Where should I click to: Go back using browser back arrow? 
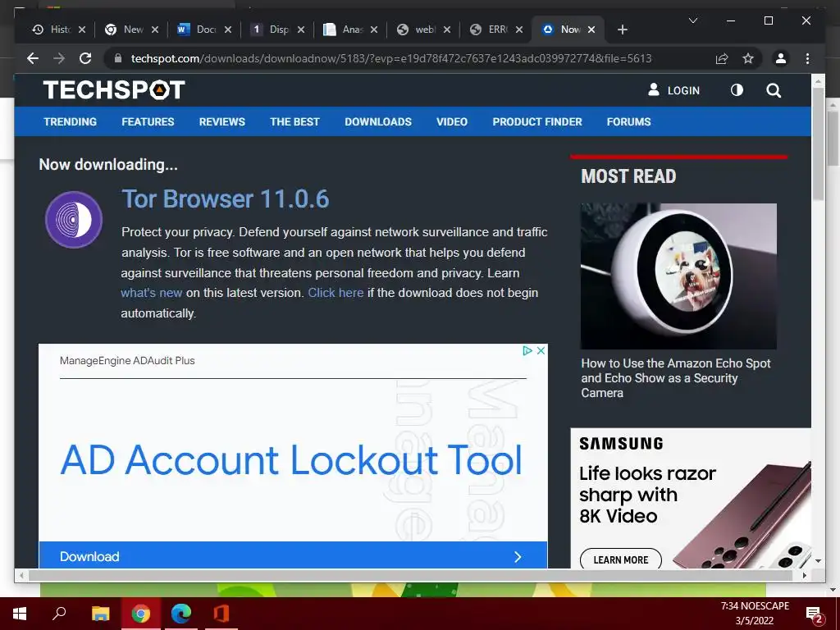pos(33,58)
